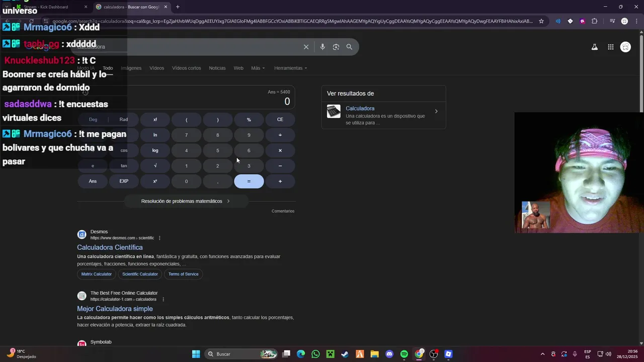Open WhatsApp from the taskbar

(315, 354)
